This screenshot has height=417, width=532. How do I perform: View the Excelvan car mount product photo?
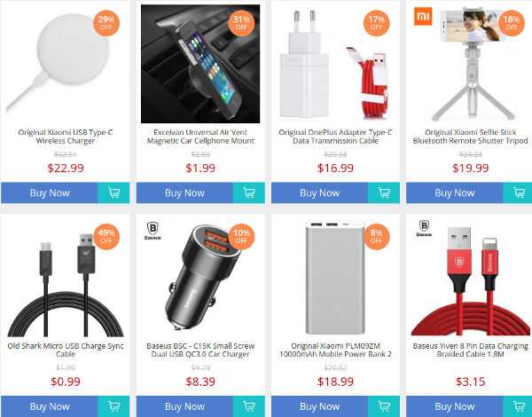click(x=200, y=64)
